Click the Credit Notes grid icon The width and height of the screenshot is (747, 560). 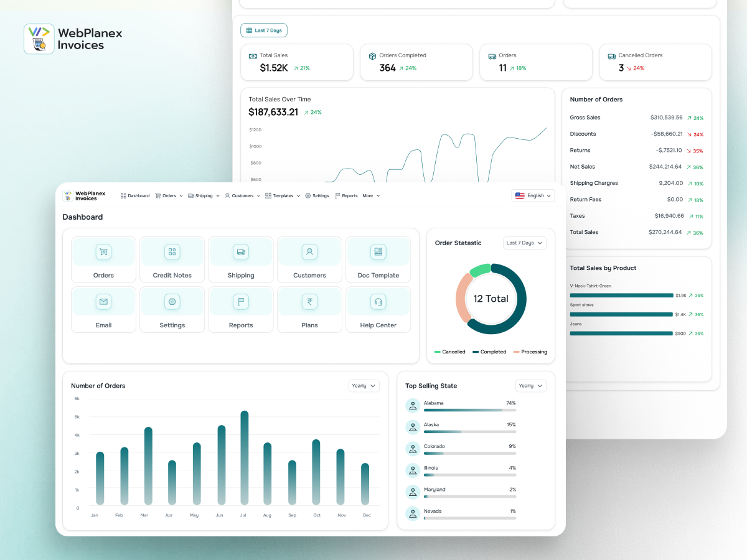click(x=172, y=252)
